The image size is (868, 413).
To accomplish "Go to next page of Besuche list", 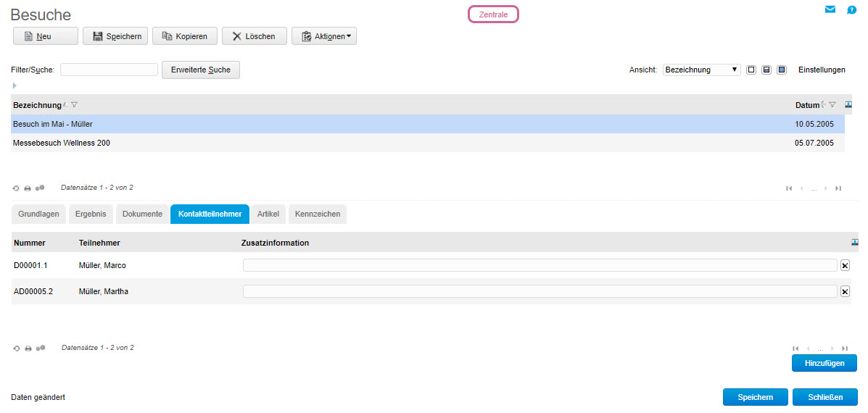I will 826,188.
